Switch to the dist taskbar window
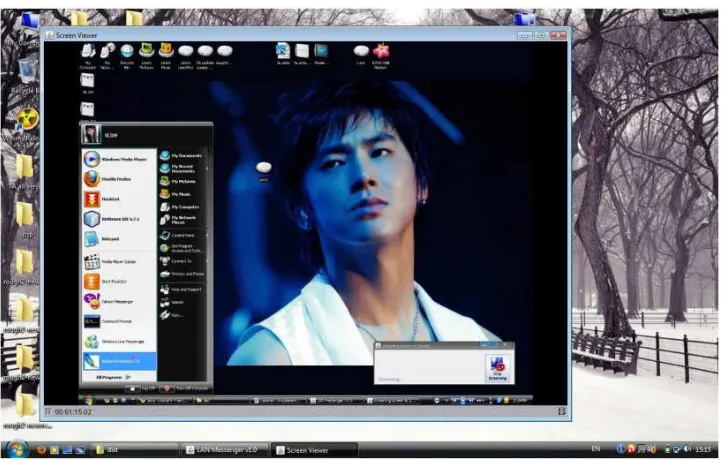This screenshot has height=462, width=722. point(134,450)
